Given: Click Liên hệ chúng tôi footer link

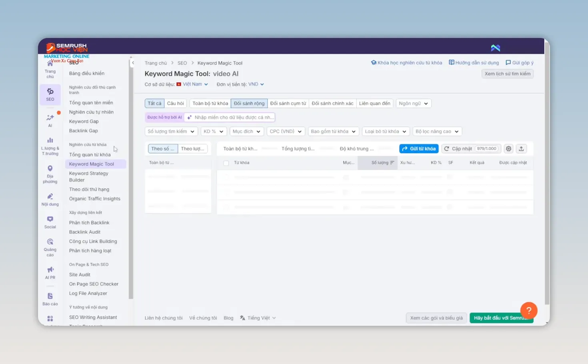Looking at the screenshot, I should pos(164,318).
